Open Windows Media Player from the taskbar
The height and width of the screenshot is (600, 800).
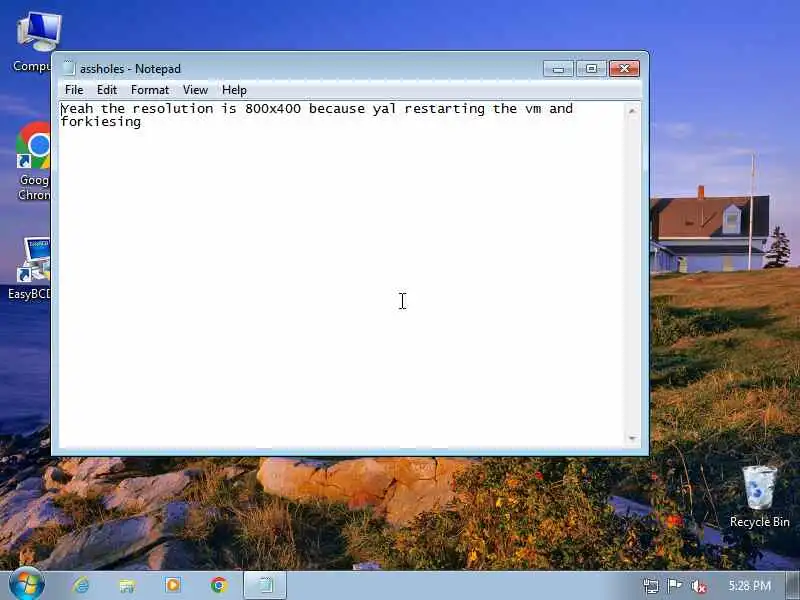172,585
